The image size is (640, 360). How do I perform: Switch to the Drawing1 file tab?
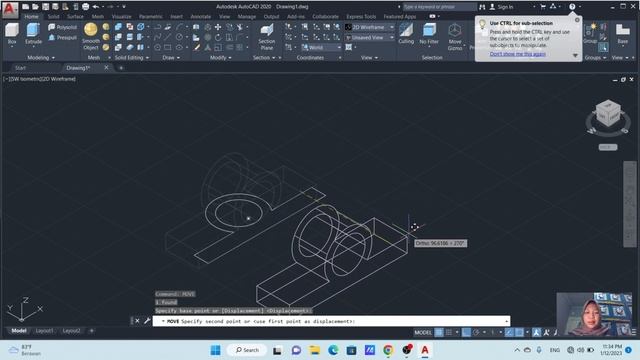[78, 68]
